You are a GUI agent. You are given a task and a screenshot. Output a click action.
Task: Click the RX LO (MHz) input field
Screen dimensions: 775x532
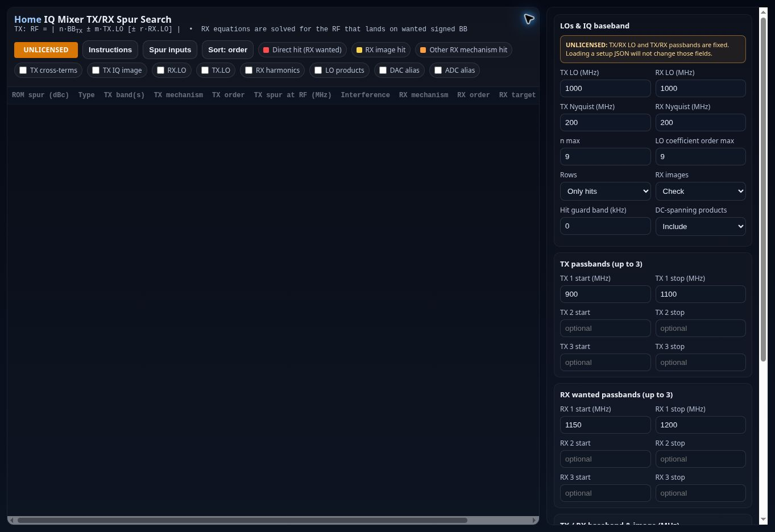pyautogui.click(x=701, y=89)
